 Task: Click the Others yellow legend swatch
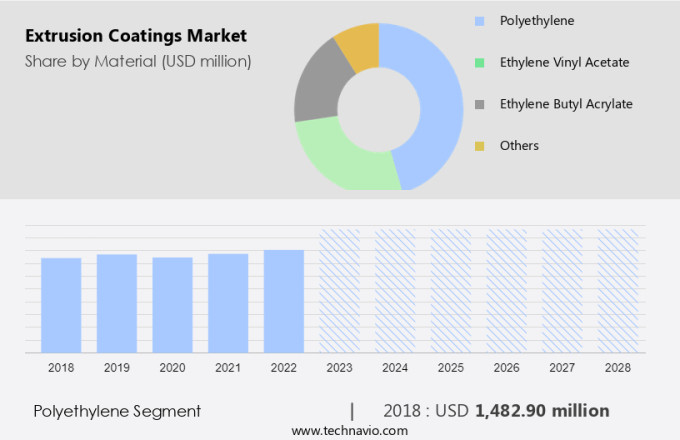(x=481, y=146)
